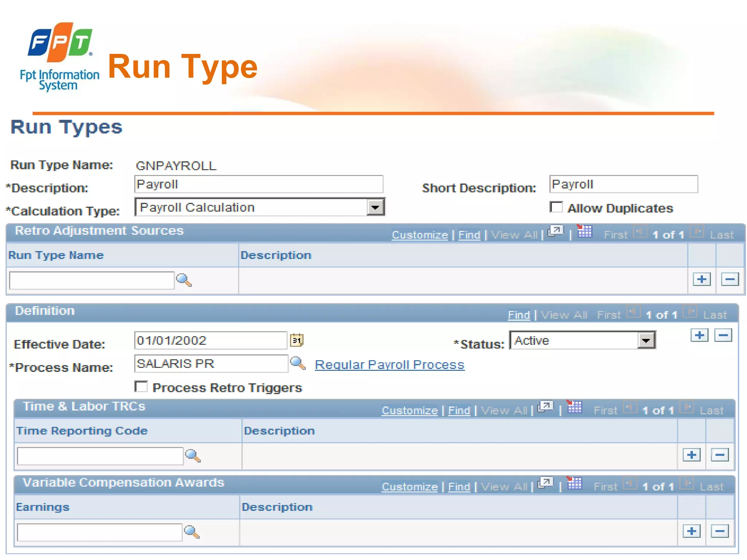Open Time & Labor TRCs grid in new window
Image resolution: width=747 pixels, height=560 pixels.
coord(546,407)
